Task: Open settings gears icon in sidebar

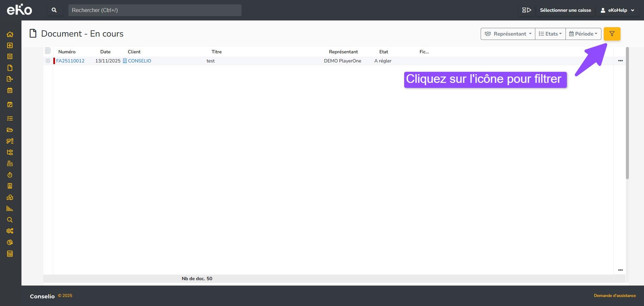Action: tap(10, 231)
